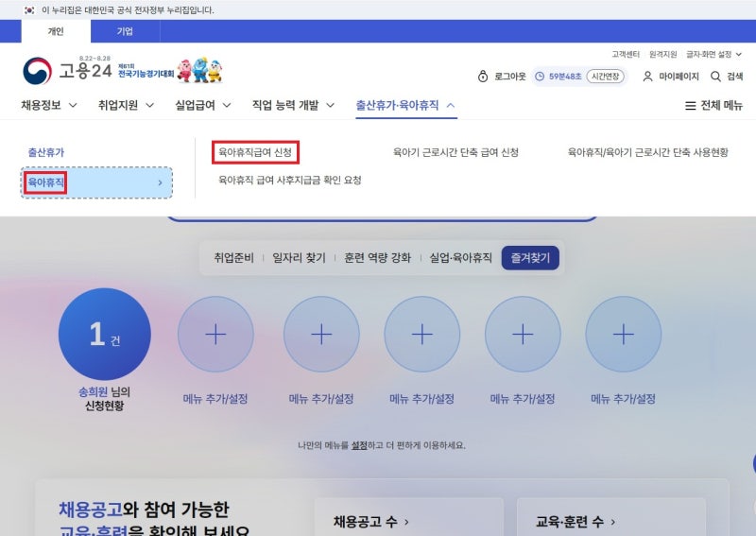This screenshot has height=536, width=756.
Task: Collapse 출산휴가·육아휴직 menu chevron
Action: pos(451,105)
